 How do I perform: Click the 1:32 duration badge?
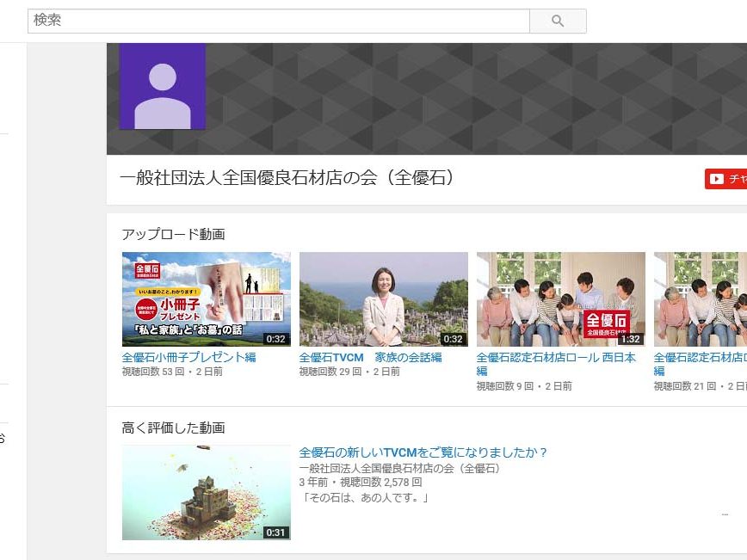tap(630, 339)
